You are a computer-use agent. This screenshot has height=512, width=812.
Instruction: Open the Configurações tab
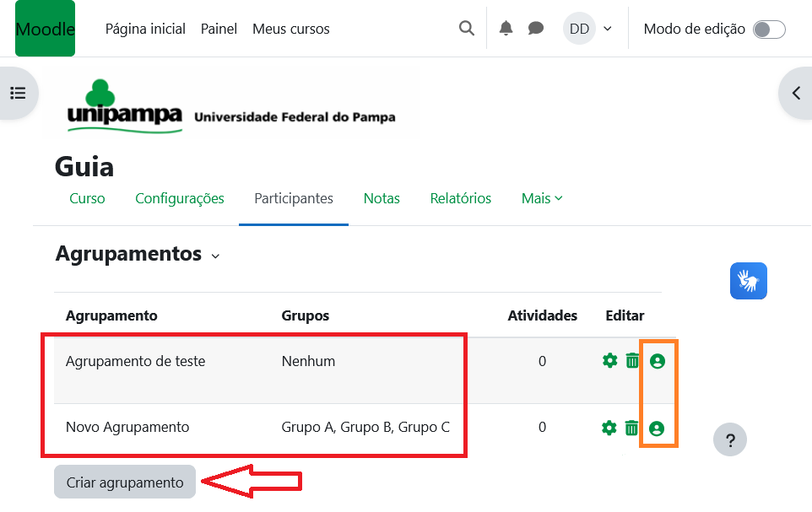click(180, 199)
